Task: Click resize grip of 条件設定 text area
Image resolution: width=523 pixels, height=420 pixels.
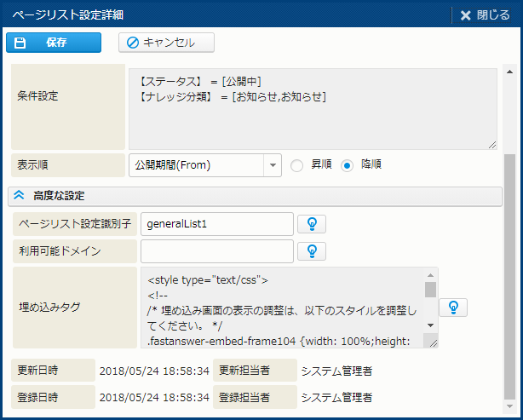Action: pyautogui.click(x=491, y=145)
